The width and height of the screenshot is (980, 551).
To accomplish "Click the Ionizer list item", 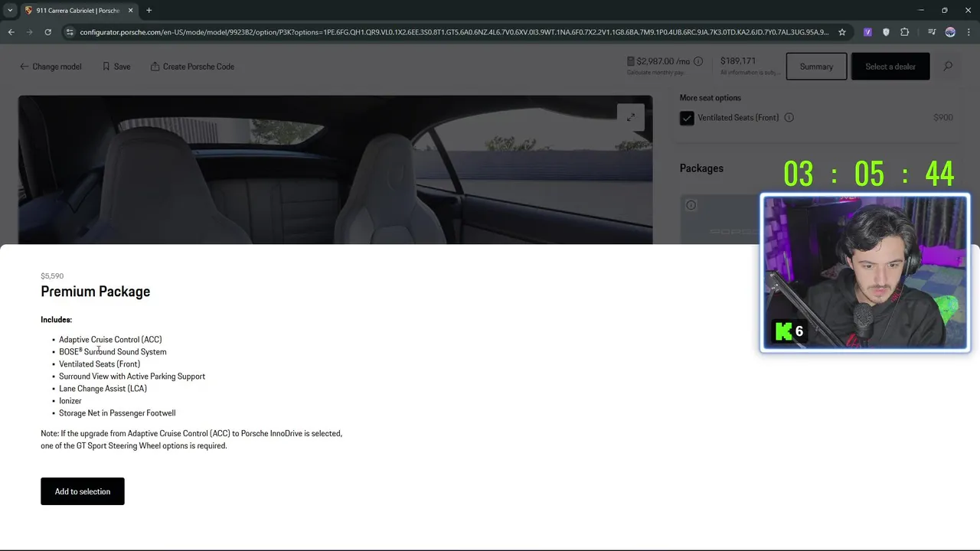I will pos(70,401).
